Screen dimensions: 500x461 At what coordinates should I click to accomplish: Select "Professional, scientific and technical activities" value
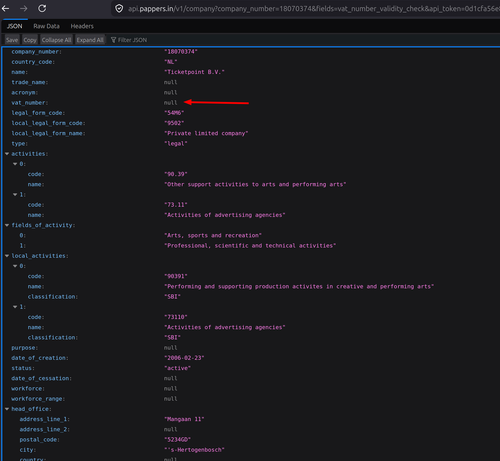pos(250,246)
